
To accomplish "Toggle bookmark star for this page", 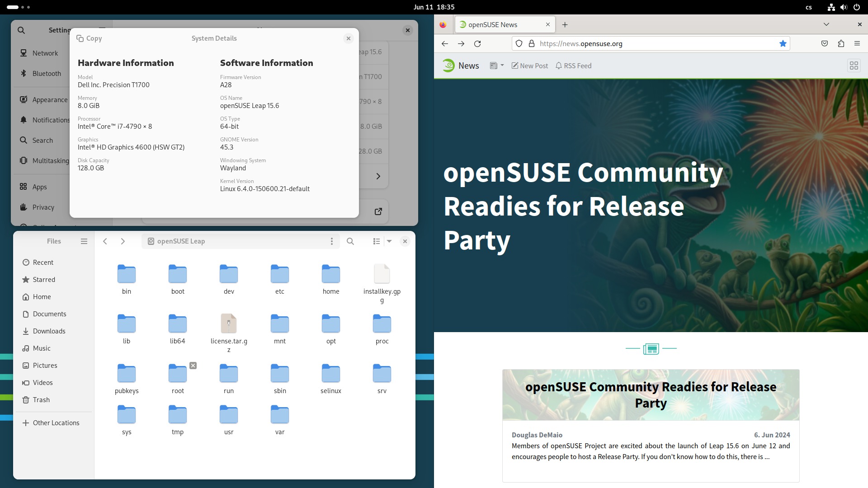I will pos(783,44).
